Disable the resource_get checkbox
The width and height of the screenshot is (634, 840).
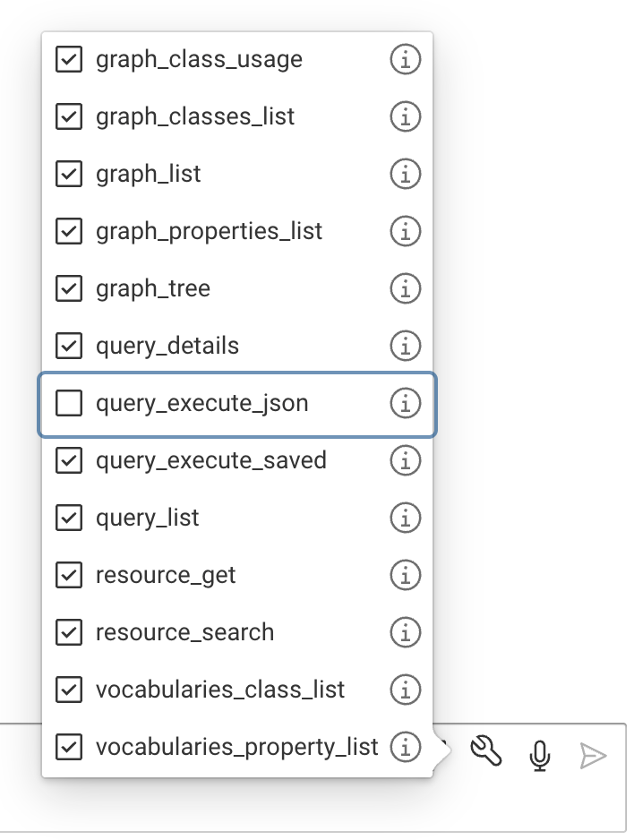click(69, 576)
